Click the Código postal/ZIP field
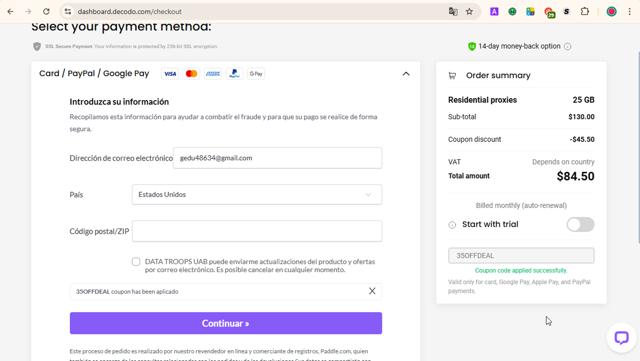Viewport: 640px width, 361px height. [257, 231]
